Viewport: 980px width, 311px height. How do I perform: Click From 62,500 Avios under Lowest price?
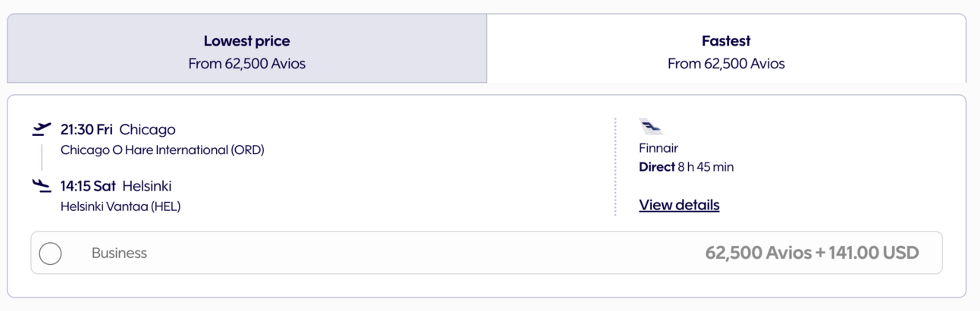tap(247, 64)
